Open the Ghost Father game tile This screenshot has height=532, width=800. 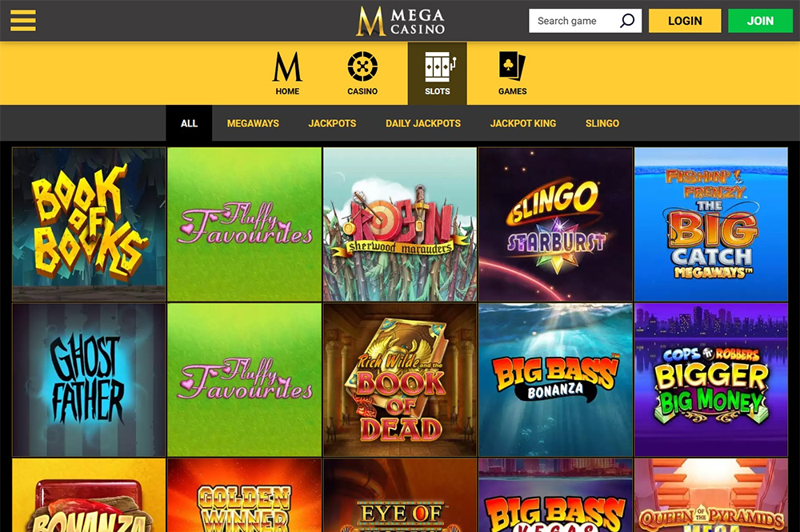coord(89,379)
